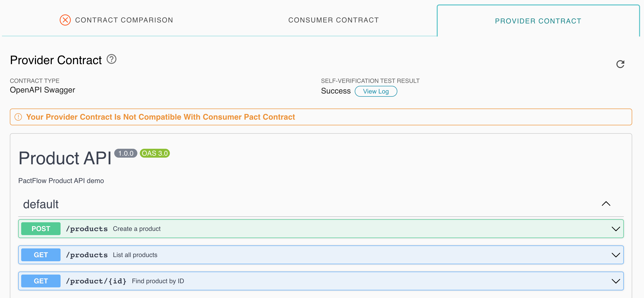Click the red error icon on Contract Comparison tab
This screenshot has width=644, height=298.
pos(65,20)
